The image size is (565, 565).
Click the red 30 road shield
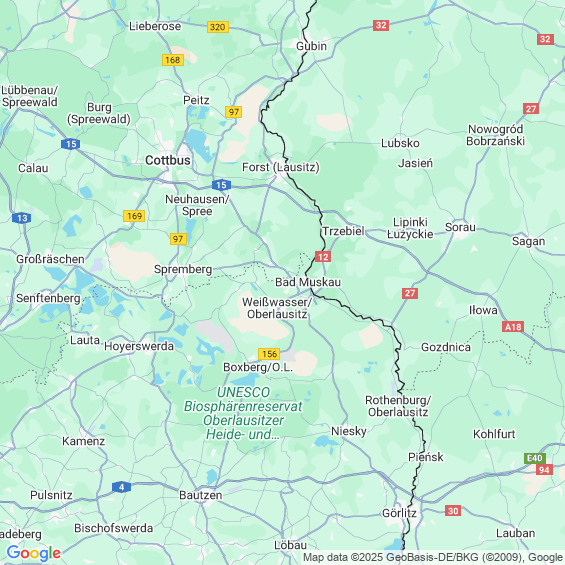tap(453, 511)
